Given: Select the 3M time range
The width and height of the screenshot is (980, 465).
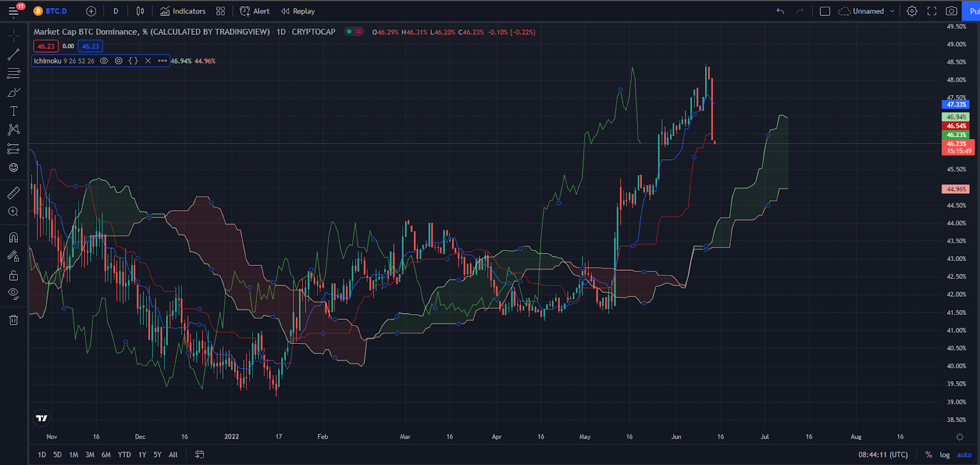Looking at the screenshot, I should pyautogui.click(x=90, y=455).
